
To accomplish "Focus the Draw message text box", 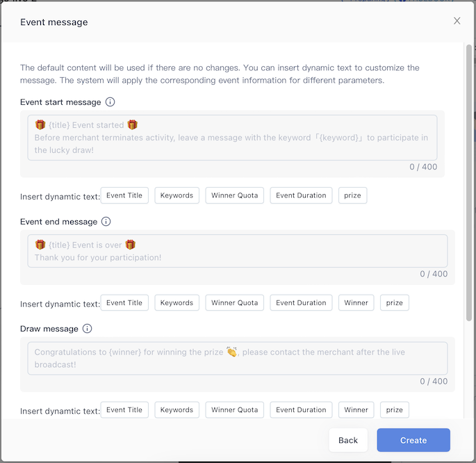I will pyautogui.click(x=238, y=358).
